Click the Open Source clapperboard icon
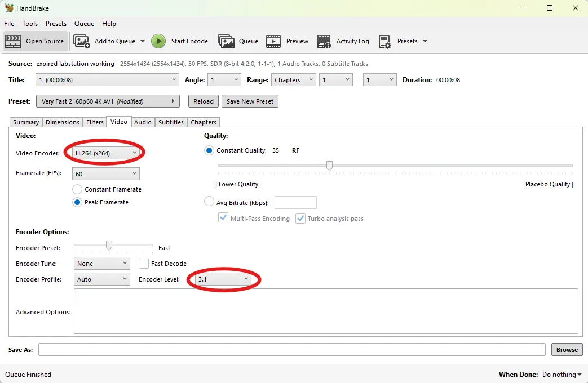 13,41
